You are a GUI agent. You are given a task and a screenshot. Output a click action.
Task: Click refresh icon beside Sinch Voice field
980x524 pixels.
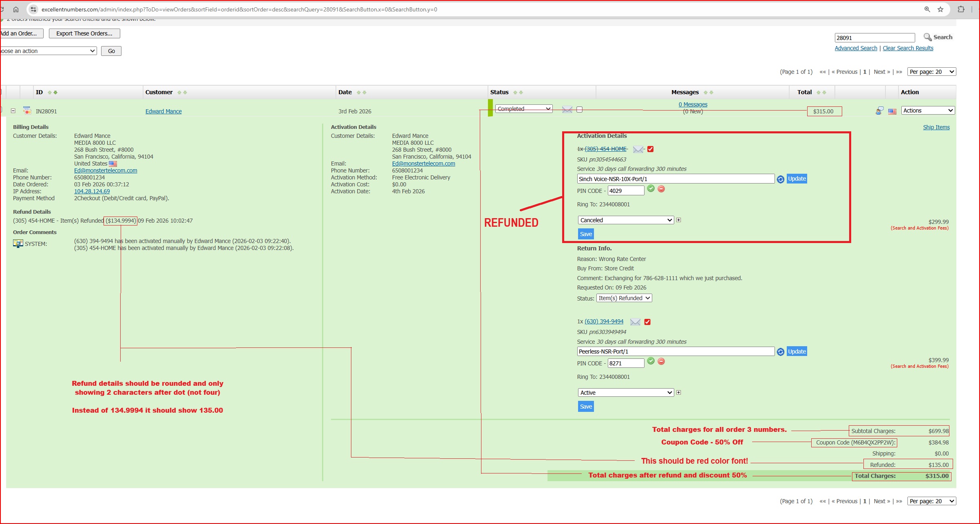(x=780, y=179)
